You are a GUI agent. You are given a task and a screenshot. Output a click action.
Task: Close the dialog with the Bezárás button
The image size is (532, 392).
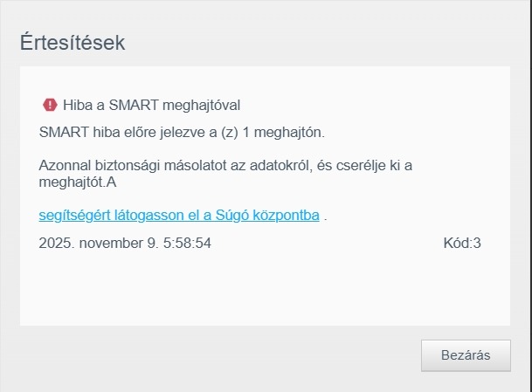(x=466, y=355)
